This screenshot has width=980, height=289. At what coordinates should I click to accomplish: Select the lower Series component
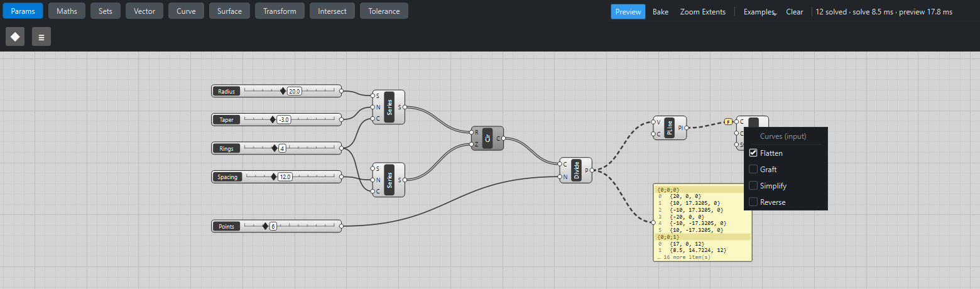[389, 180]
